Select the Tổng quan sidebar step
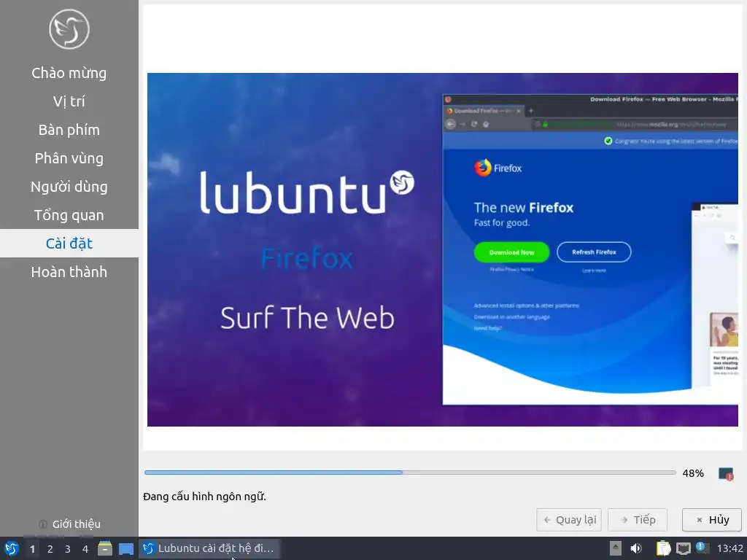 tap(69, 215)
